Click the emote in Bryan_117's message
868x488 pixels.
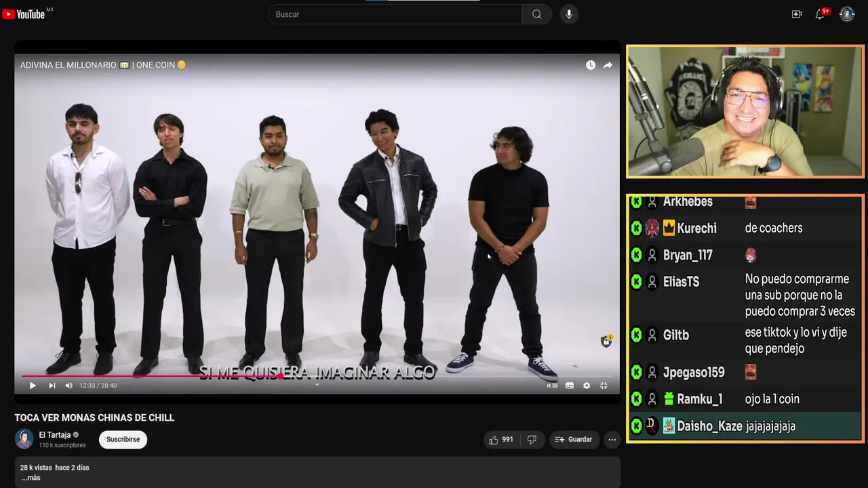[751, 255]
